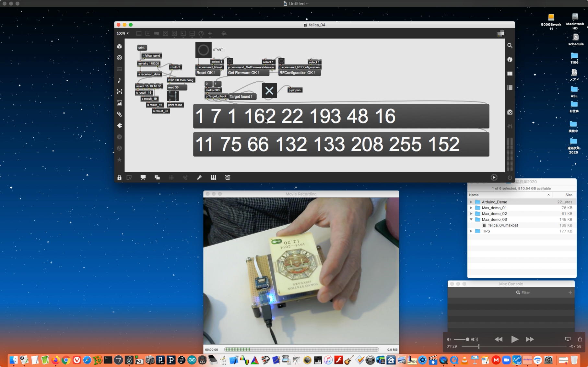The image size is (588, 367).
Task: Adjust the player volume slider knob
Action: (x=467, y=339)
